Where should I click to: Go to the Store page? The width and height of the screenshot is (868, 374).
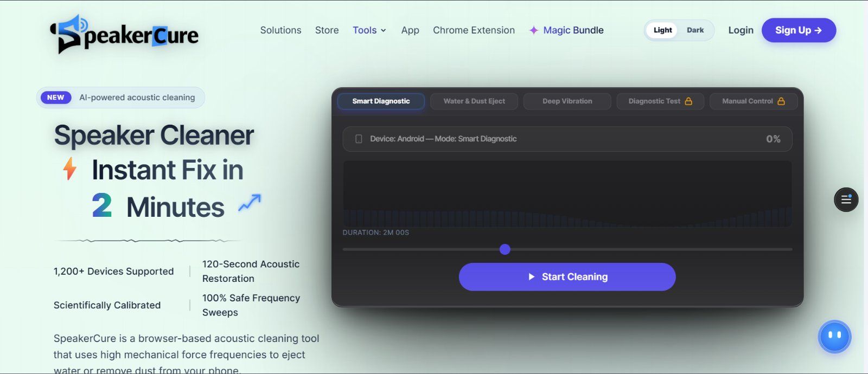327,30
